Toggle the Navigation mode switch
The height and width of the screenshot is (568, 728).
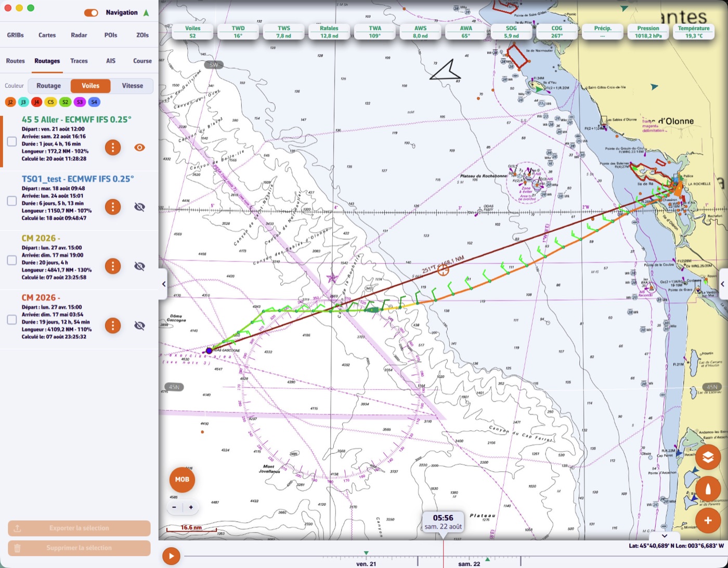tap(91, 12)
